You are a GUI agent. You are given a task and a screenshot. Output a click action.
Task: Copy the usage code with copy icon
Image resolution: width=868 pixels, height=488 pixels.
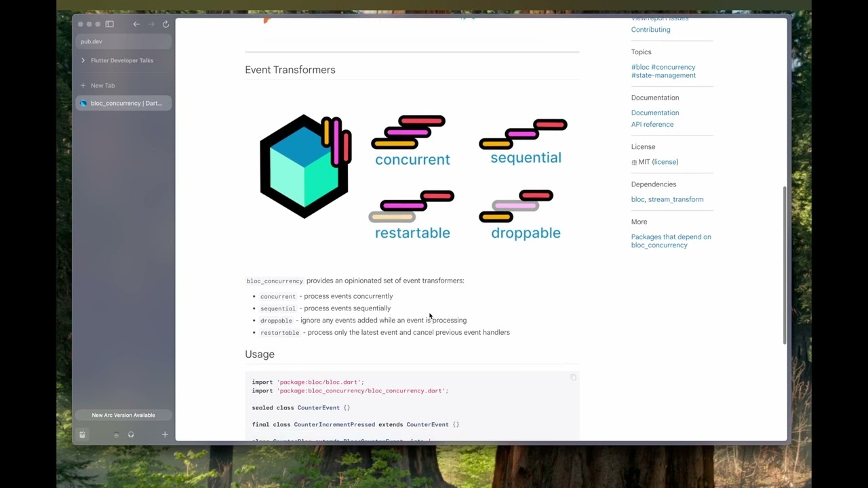point(573,378)
